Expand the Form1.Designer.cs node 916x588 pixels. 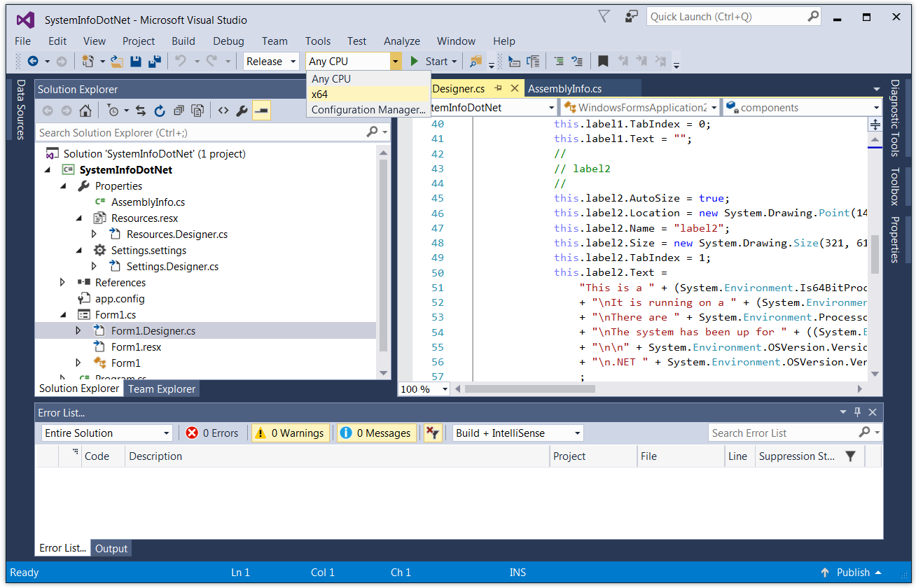point(78,331)
